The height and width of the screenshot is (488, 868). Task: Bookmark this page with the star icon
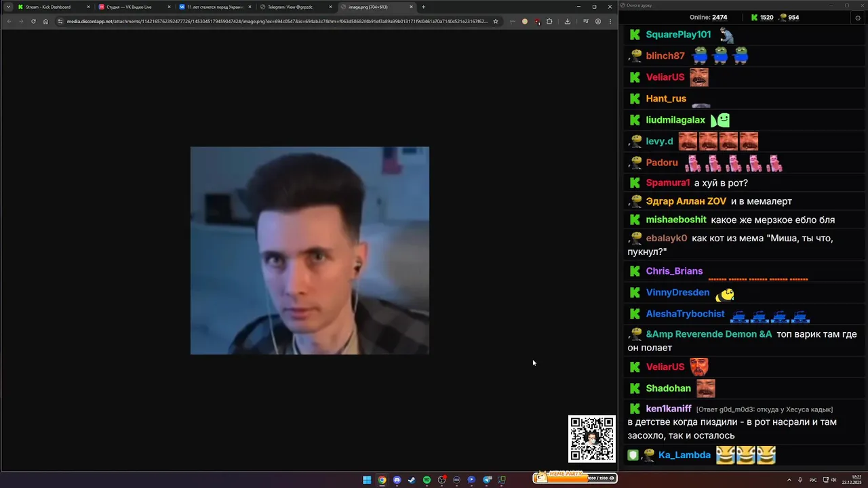[496, 21]
